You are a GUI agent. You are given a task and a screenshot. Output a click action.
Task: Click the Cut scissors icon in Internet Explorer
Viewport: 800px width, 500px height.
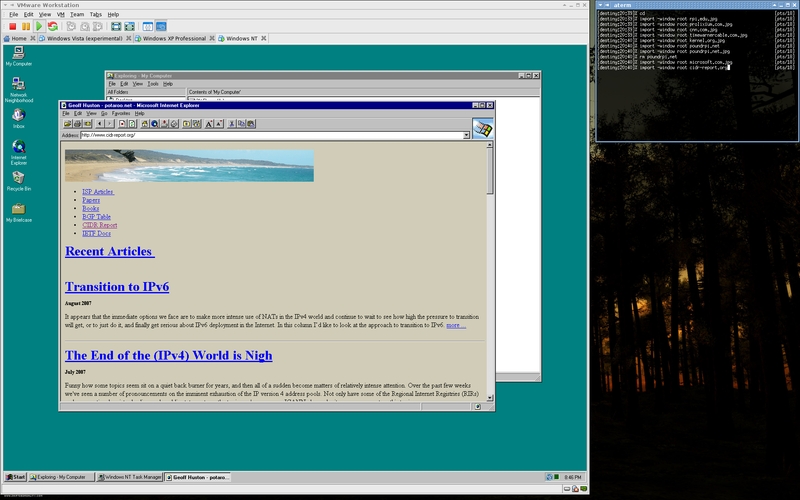click(231, 123)
